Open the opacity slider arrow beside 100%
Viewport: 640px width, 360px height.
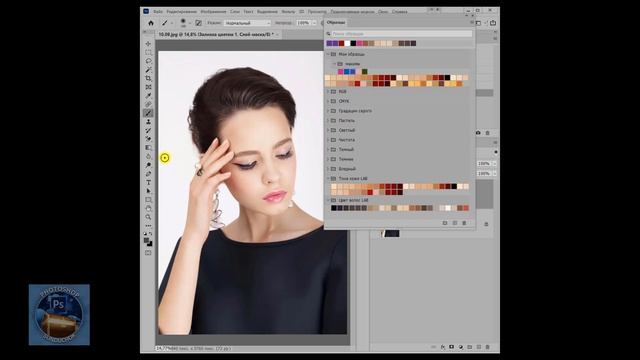click(314, 23)
